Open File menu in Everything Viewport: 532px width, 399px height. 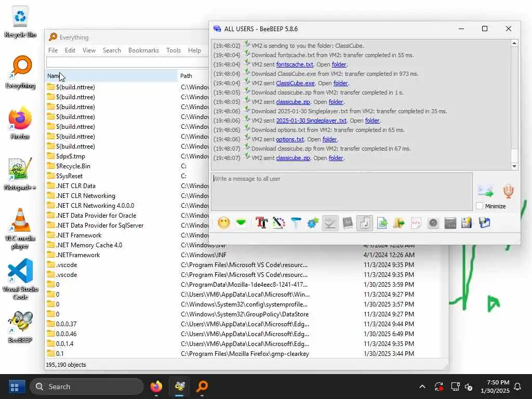click(x=53, y=50)
